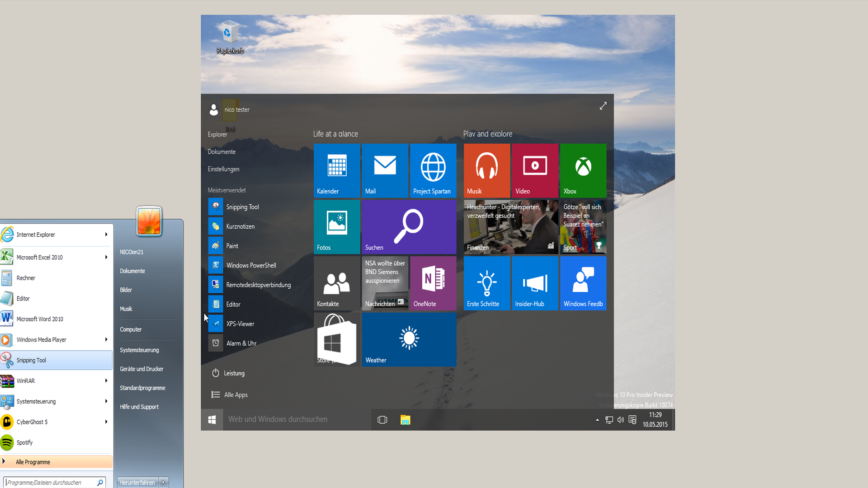Open Task View on the taskbar

382,420
